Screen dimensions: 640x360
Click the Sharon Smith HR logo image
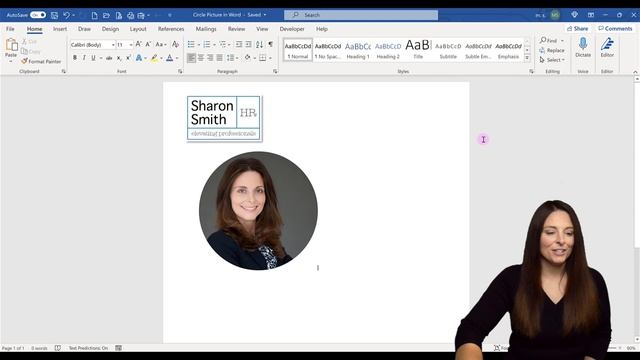pyautogui.click(x=224, y=118)
